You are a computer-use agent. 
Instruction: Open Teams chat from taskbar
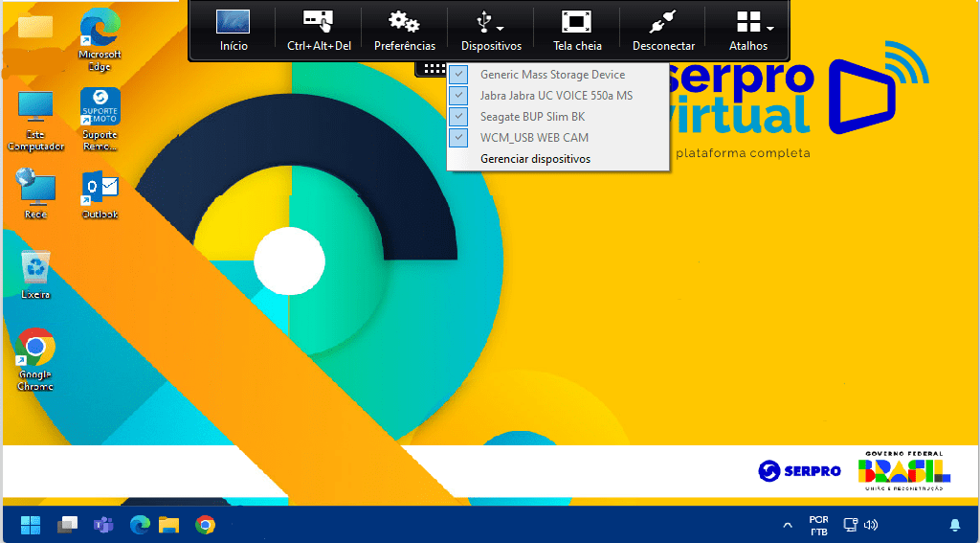point(103,524)
